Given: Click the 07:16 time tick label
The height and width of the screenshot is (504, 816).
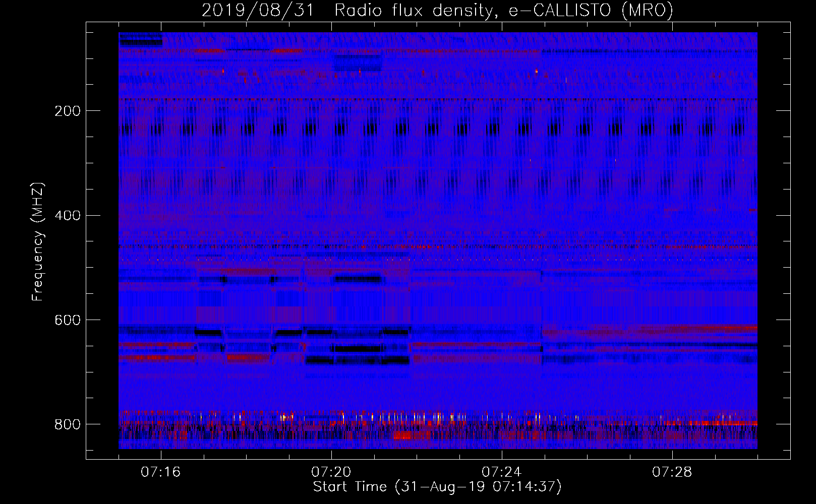Looking at the screenshot, I should point(161,472).
